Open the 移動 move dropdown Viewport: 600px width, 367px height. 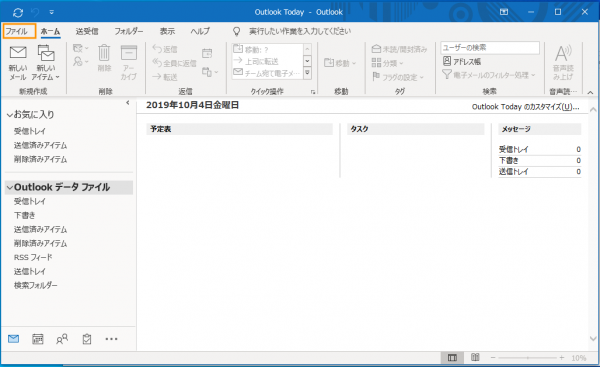click(x=340, y=63)
